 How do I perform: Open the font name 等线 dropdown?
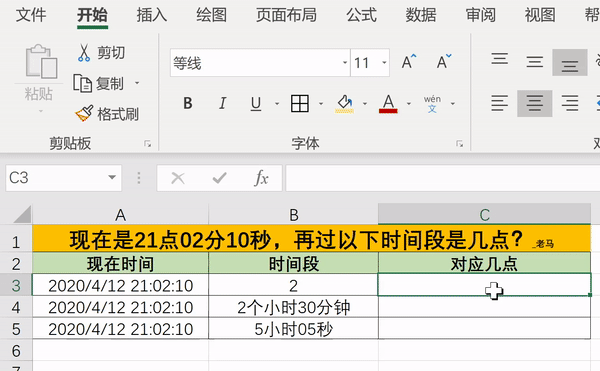[x=345, y=63]
